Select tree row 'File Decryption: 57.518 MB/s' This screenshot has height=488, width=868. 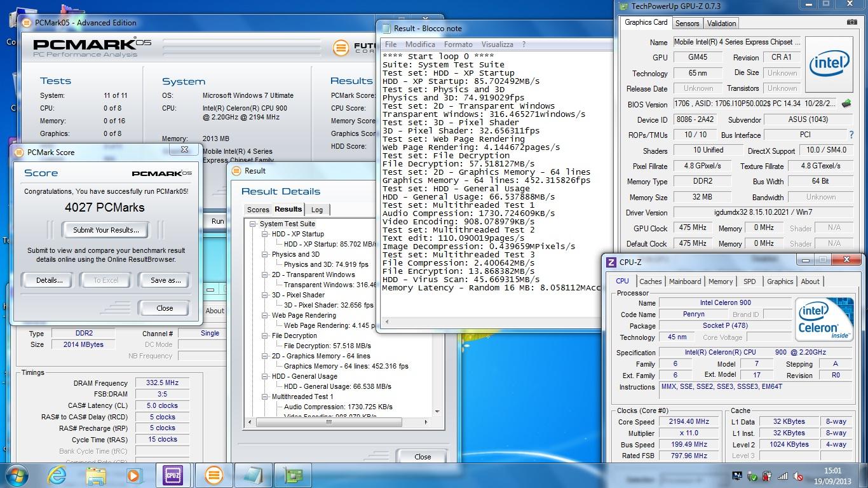(x=327, y=346)
